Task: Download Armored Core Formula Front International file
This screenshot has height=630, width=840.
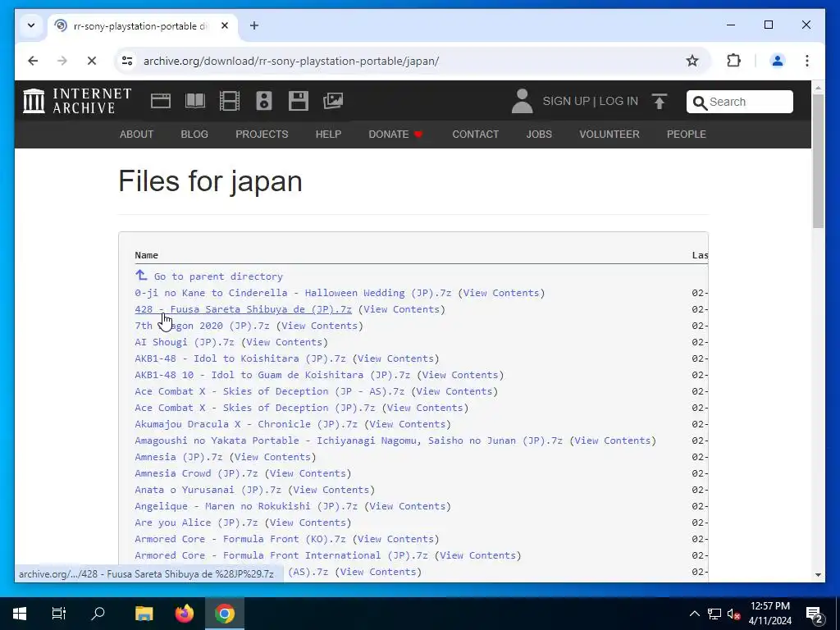Action: click(281, 555)
